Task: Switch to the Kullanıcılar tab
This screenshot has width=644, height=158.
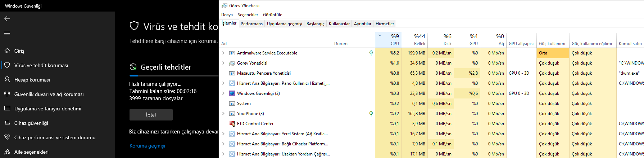Action: point(339,24)
